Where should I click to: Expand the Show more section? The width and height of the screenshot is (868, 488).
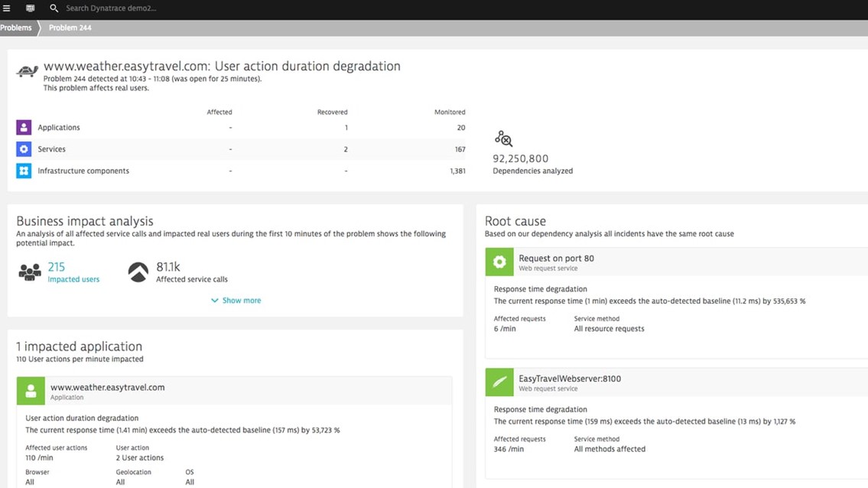point(236,300)
